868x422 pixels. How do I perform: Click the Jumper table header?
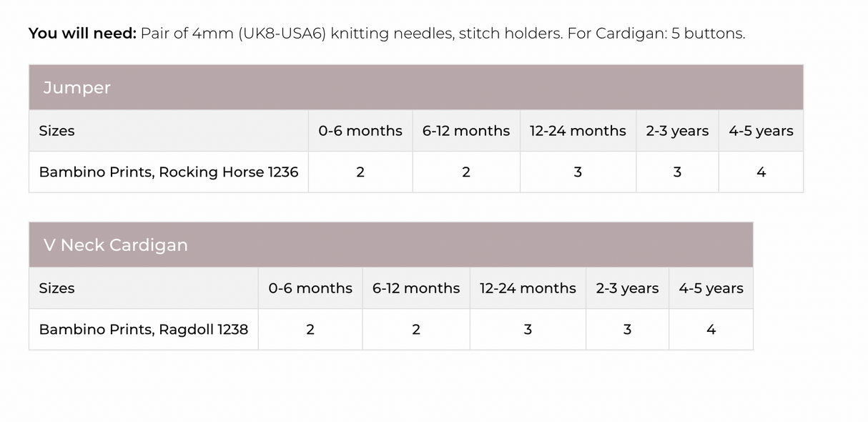pos(77,88)
